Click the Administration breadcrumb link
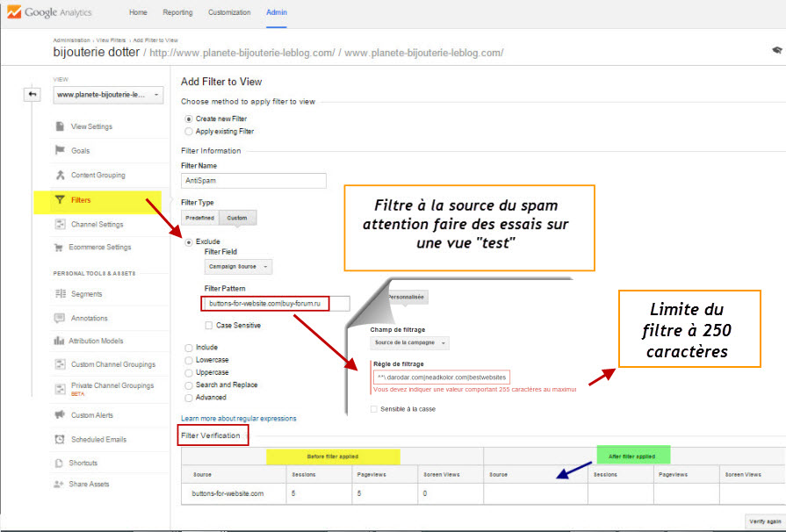Viewport: 786px width, 532px height. pos(72,40)
